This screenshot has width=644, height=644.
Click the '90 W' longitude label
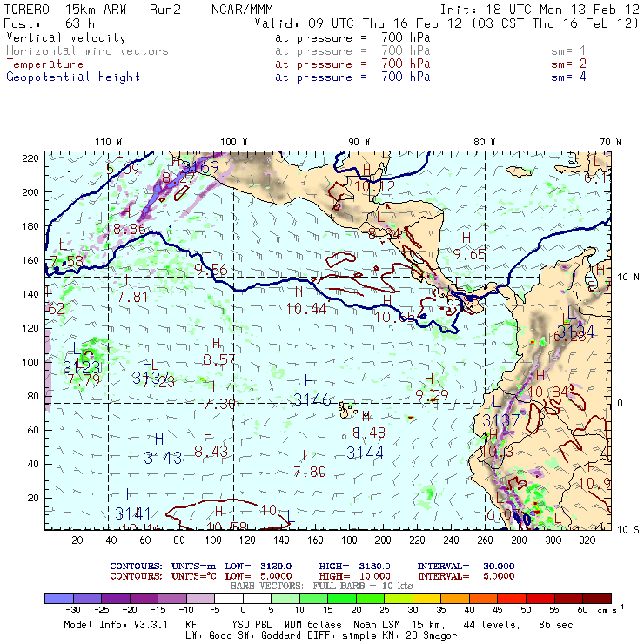point(359,142)
